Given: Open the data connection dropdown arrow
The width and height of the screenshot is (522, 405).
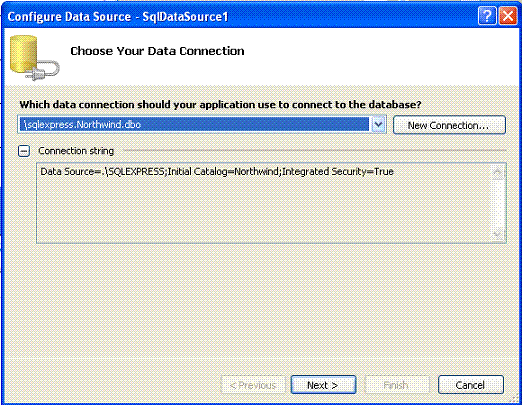Looking at the screenshot, I should pos(378,125).
